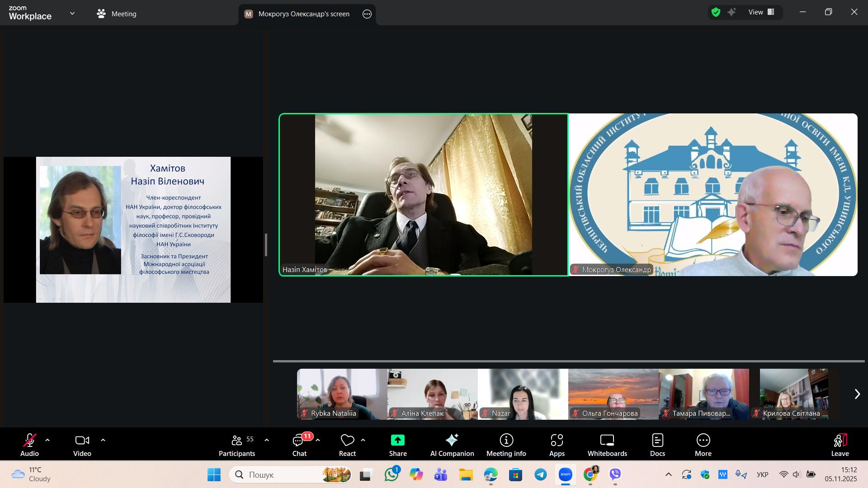Switch to the Meeting tab
This screenshot has height=488, width=868.
pyautogui.click(x=117, y=14)
